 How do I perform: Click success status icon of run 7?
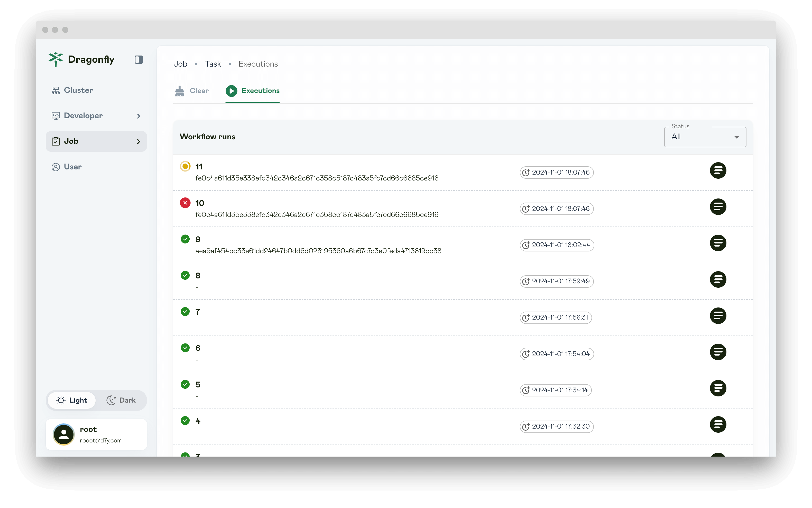pyautogui.click(x=185, y=312)
